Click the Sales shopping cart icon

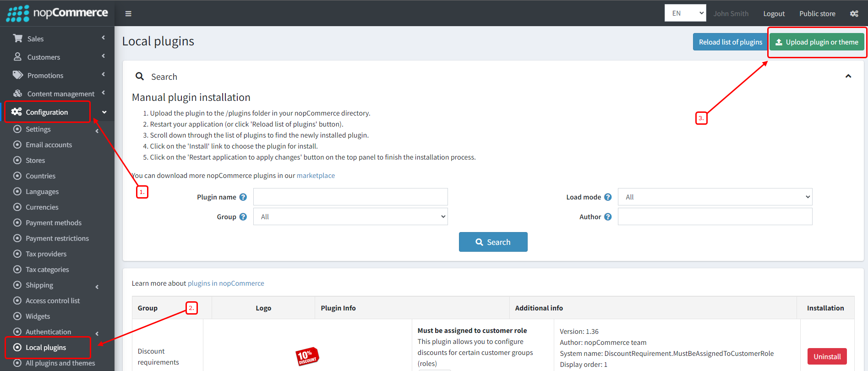click(x=18, y=38)
